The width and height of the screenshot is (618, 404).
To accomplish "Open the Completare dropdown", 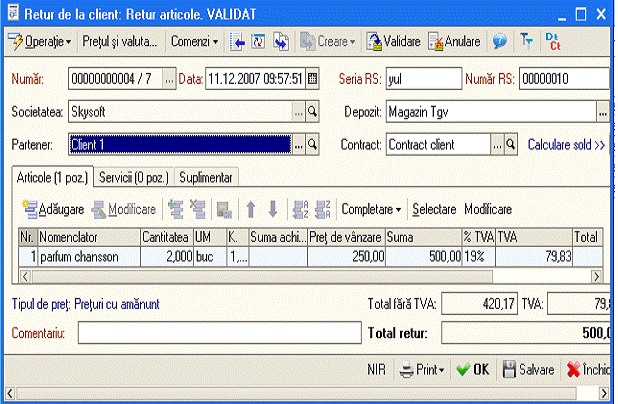I will pos(371,209).
